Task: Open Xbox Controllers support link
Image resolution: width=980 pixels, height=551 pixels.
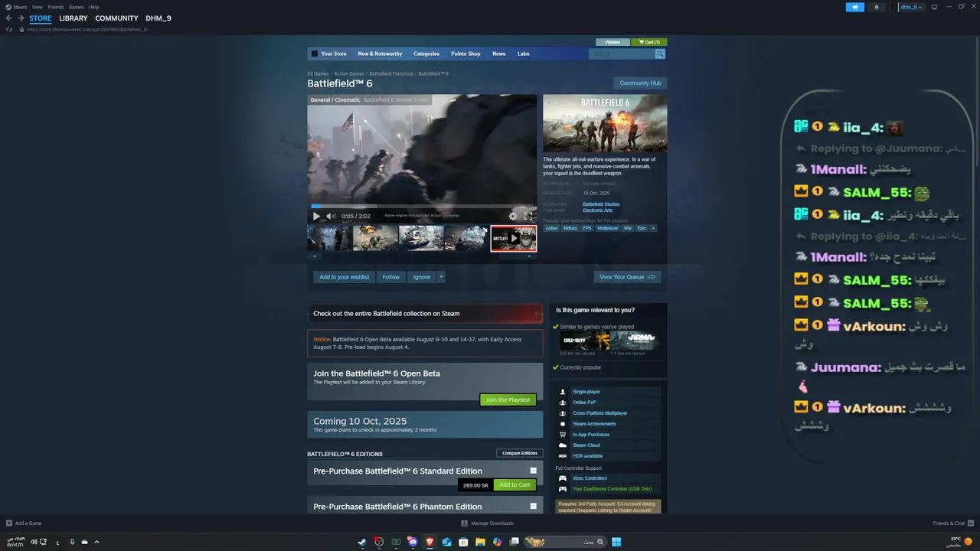Action: click(590, 478)
